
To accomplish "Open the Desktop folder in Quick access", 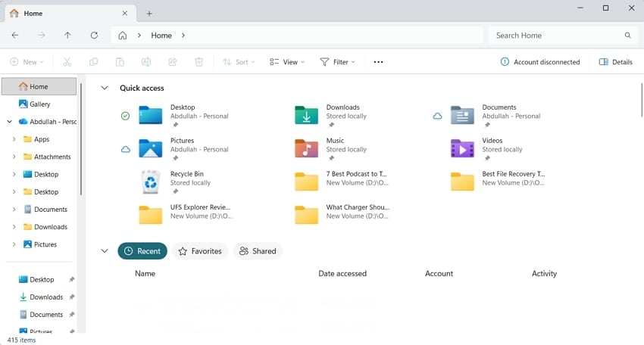I will click(183, 115).
